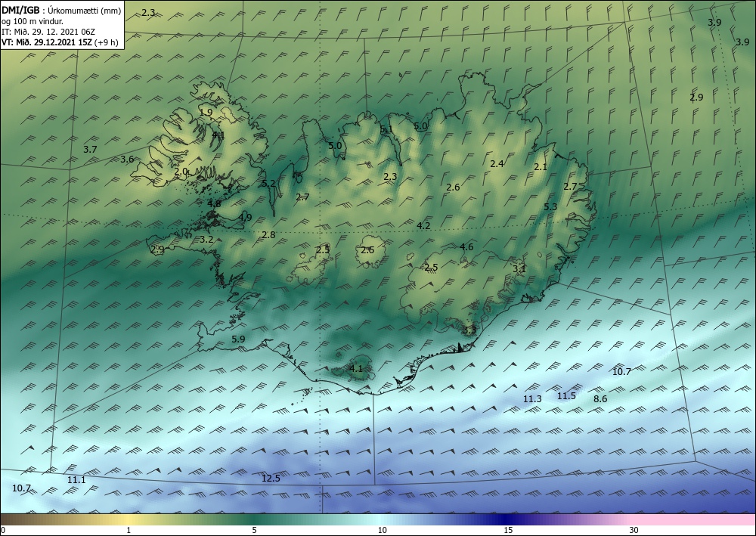The height and width of the screenshot is (536, 756).
Task: Click the '1' label on the color scale
Action: click(129, 530)
